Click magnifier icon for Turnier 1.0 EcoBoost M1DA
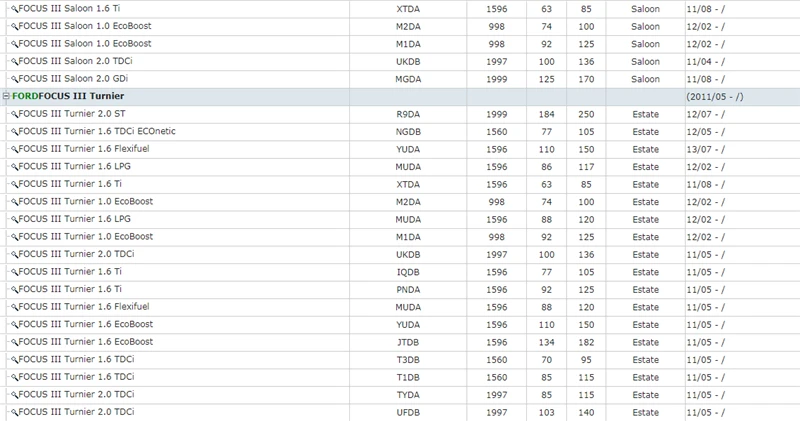This screenshot has width=800, height=421. (x=14, y=237)
